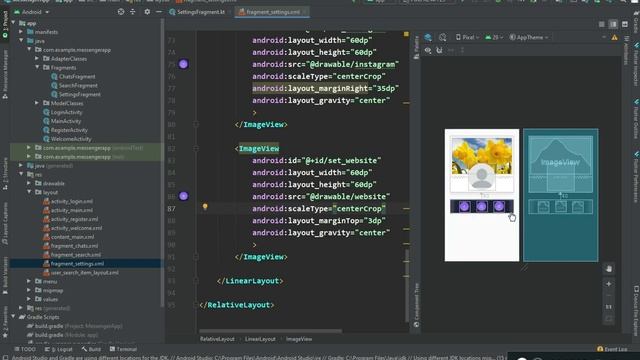
Task: Switch editor to Design-only view mode
Action: coord(625,24)
